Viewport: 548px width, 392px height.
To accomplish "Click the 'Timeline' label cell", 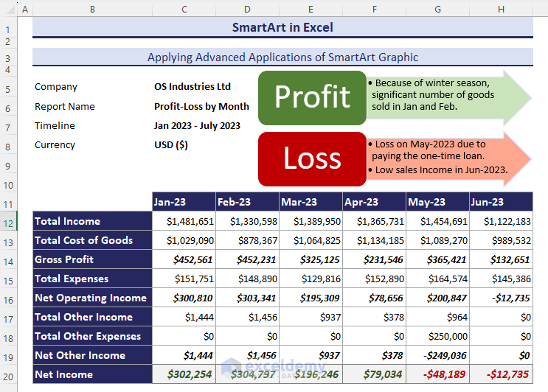I will click(x=93, y=125).
